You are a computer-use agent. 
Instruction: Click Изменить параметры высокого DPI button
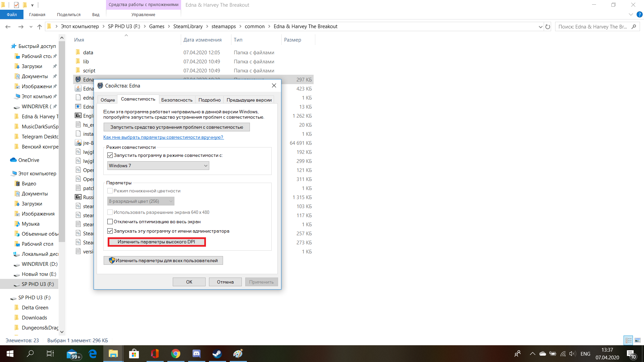coord(156,242)
